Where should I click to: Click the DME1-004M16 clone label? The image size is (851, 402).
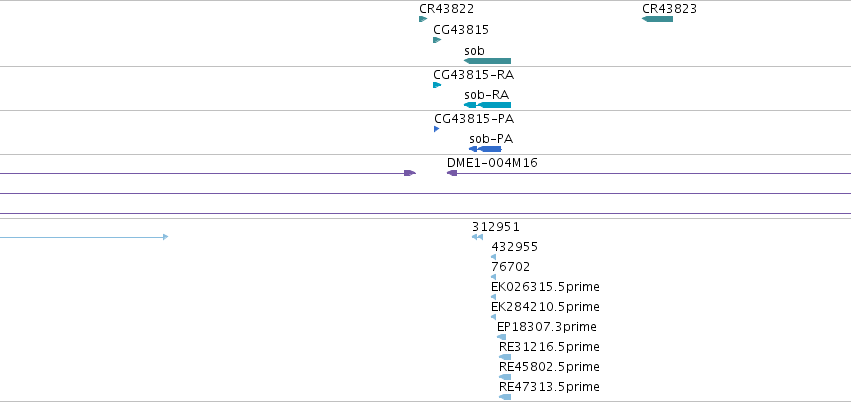click(492, 163)
